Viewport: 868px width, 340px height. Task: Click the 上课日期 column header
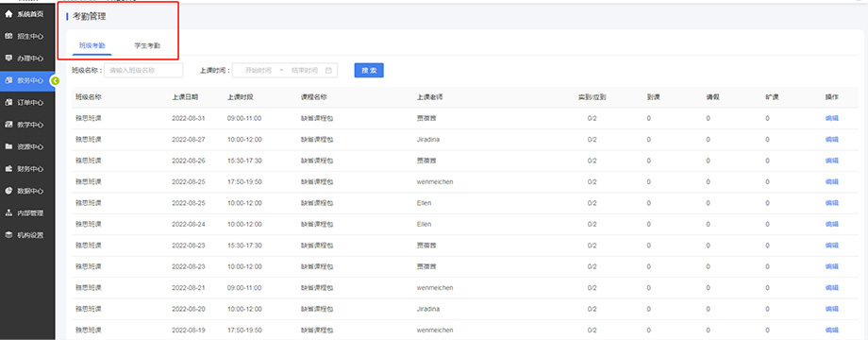(185, 97)
